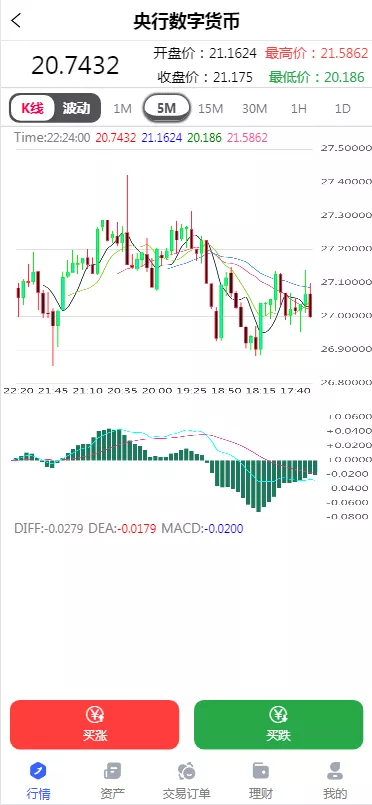
Task: Click the red 买涨 buy-up button
Action: (94, 724)
